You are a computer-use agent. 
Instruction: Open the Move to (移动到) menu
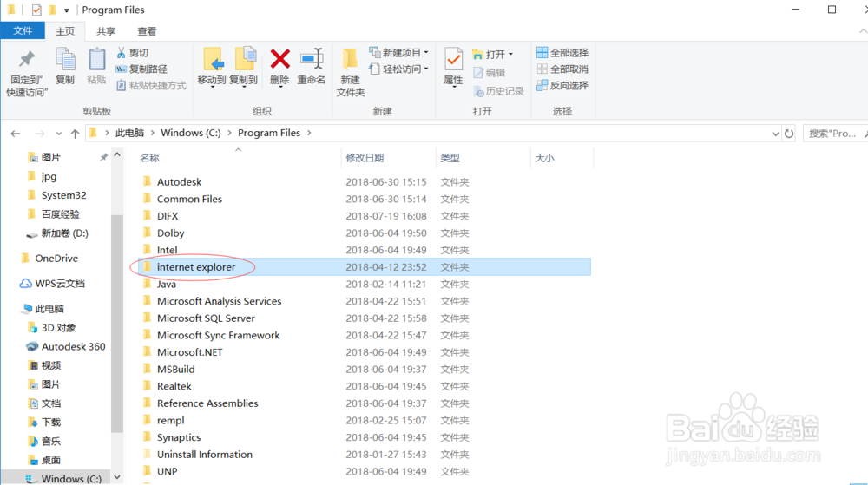click(x=212, y=68)
